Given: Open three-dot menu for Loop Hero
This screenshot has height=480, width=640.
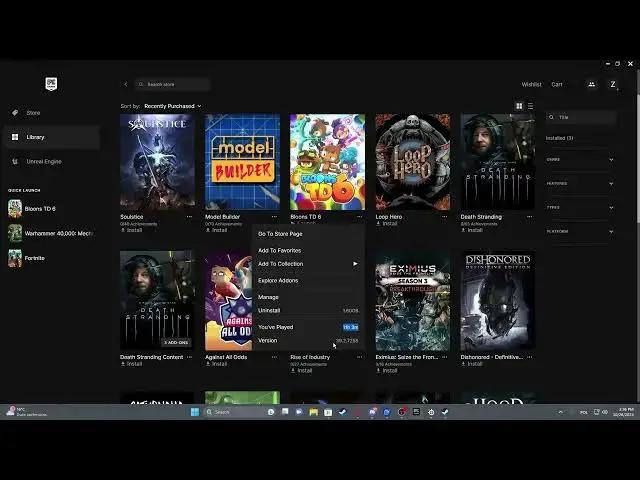Looking at the screenshot, I should coord(444,217).
